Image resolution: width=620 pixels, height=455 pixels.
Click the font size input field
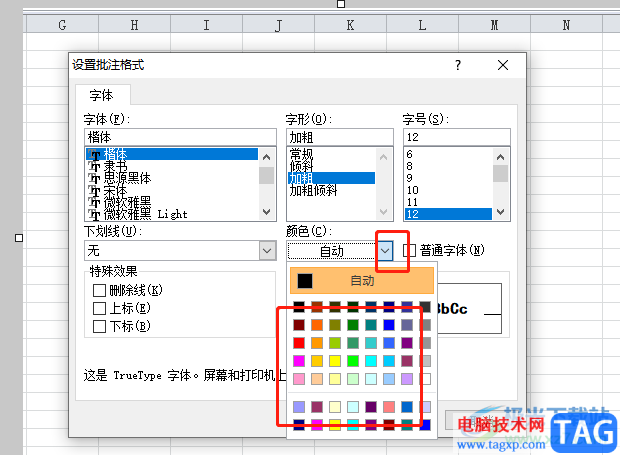click(x=457, y=137)
